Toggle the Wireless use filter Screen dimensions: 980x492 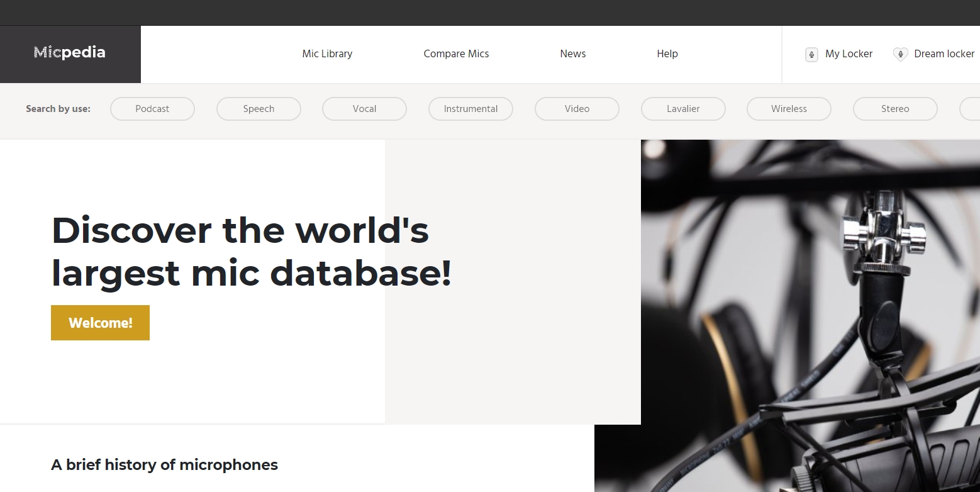tap(789, 108)
